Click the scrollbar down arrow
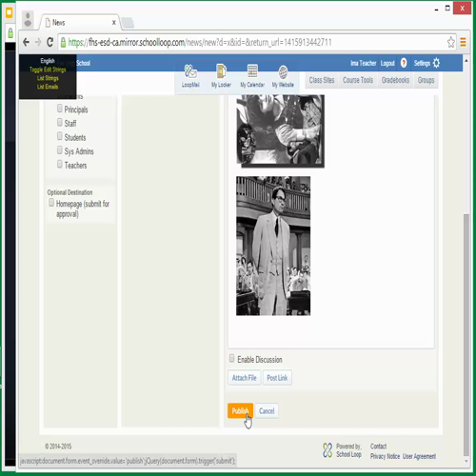This screenshot has width=476, height=476. (x=466, y=461)
